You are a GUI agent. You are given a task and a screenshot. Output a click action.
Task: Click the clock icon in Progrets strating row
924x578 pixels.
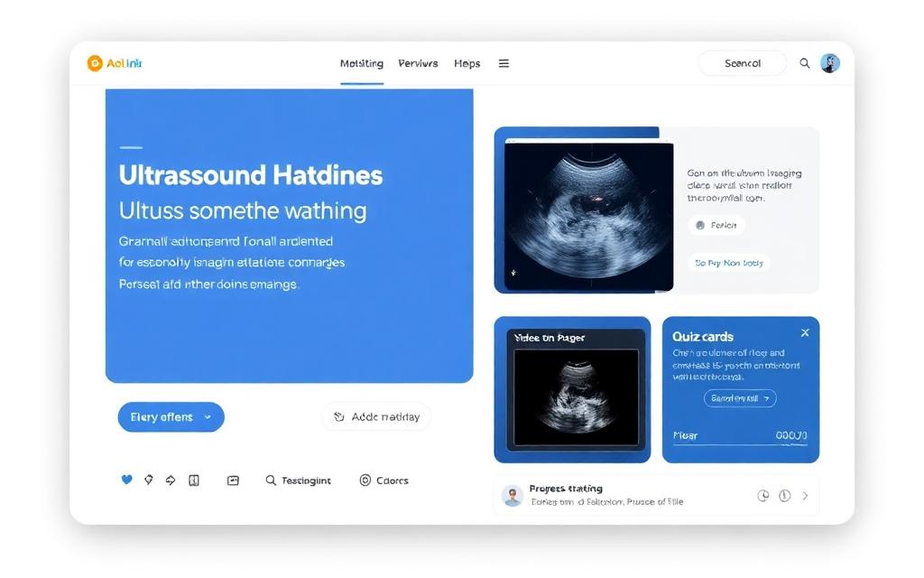pyautogui.click(x=763, y=496)
